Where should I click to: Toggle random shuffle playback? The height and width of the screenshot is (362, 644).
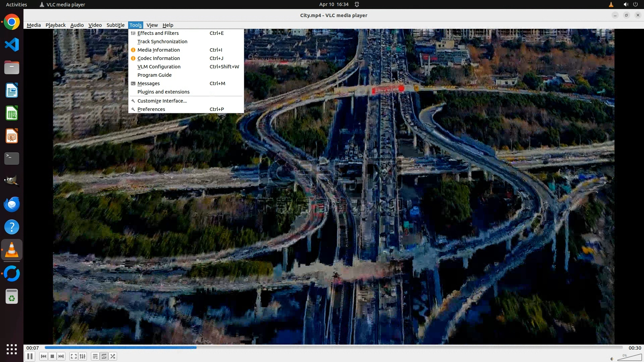pyautogui.click(x=113, y=356)
